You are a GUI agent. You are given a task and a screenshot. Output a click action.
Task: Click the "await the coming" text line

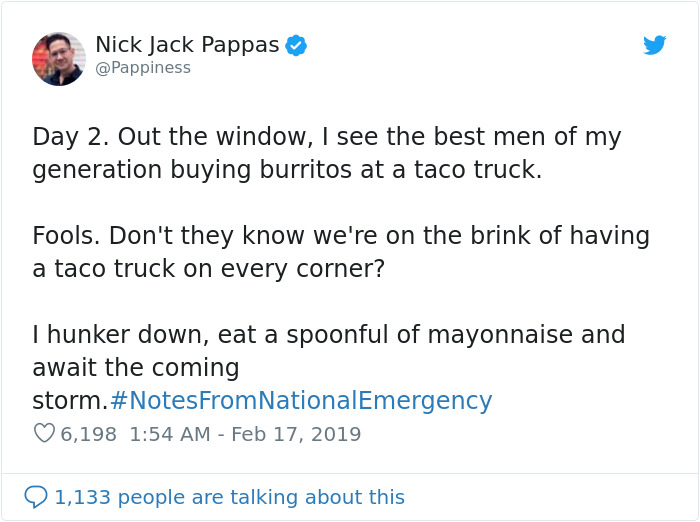coord(135,367)
